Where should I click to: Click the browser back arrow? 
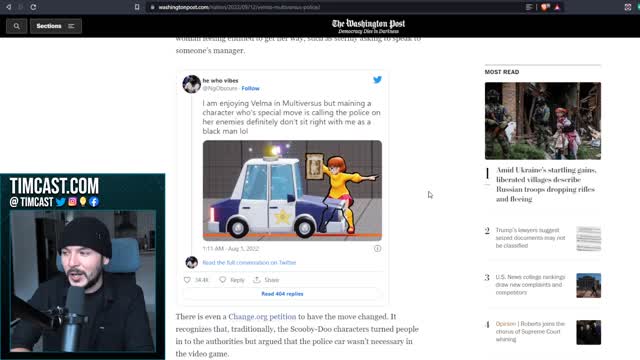(8, 7)
